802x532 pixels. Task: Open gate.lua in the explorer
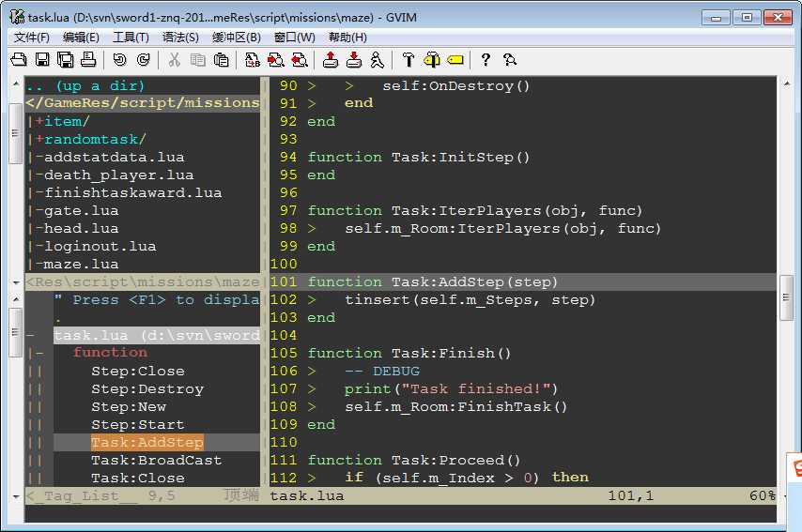click(82, 210)
